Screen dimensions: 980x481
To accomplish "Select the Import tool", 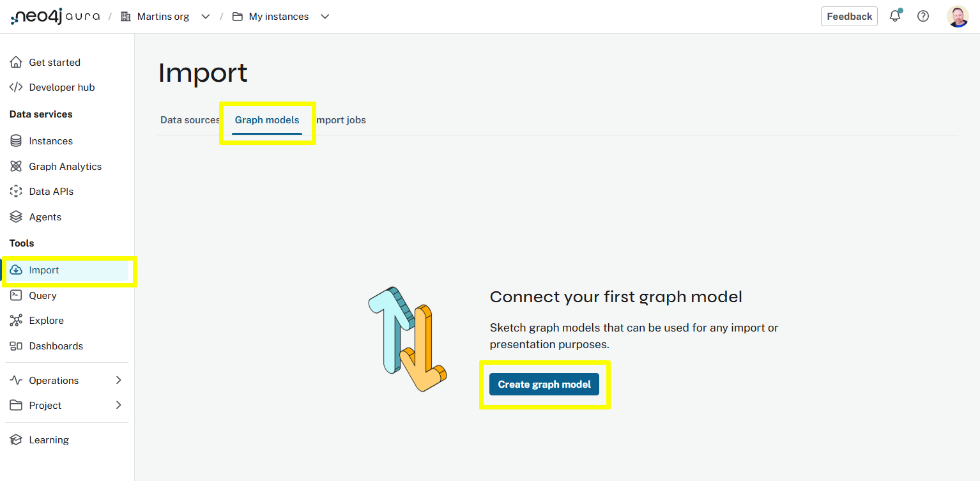I will tap(45, 270).
